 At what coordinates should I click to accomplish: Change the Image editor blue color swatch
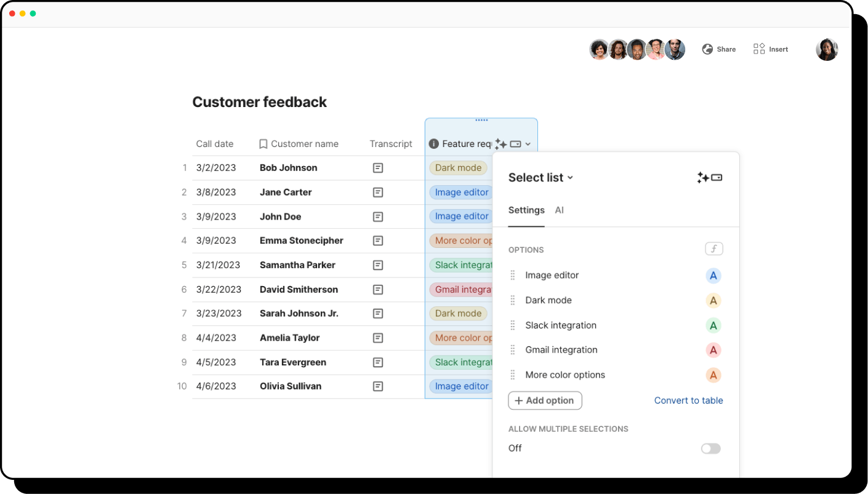point(713,276)
